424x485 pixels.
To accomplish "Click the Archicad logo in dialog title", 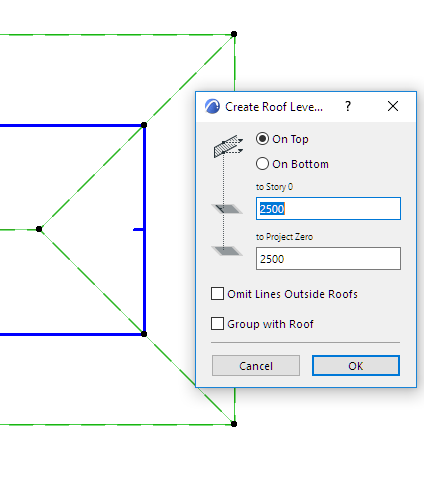I will [212, 107].
